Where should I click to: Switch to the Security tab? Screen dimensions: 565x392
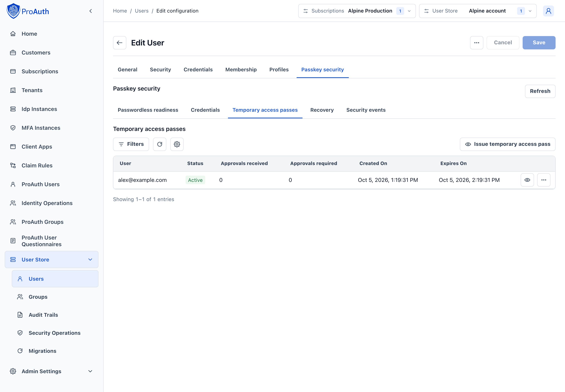click(160, 70)
